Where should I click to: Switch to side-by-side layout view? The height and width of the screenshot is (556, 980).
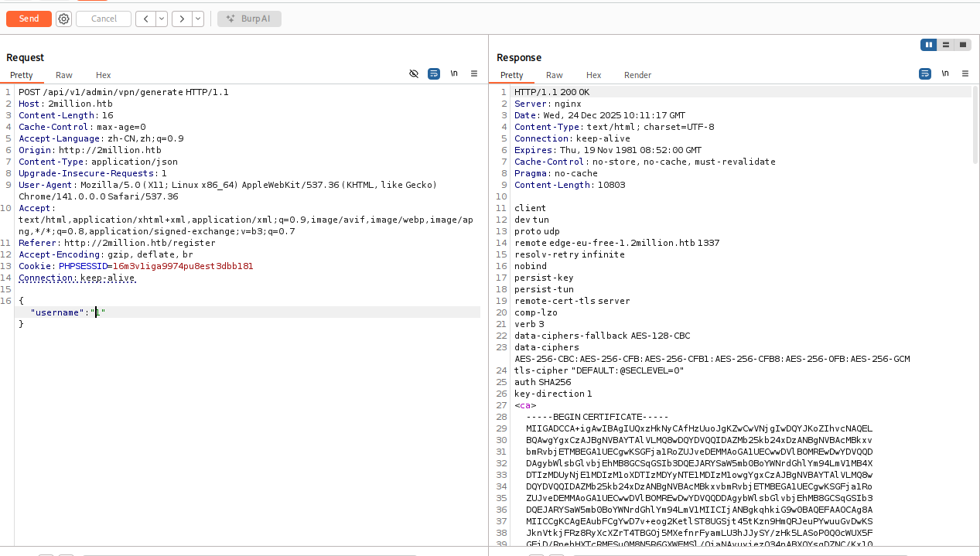(x=928, y=45)
